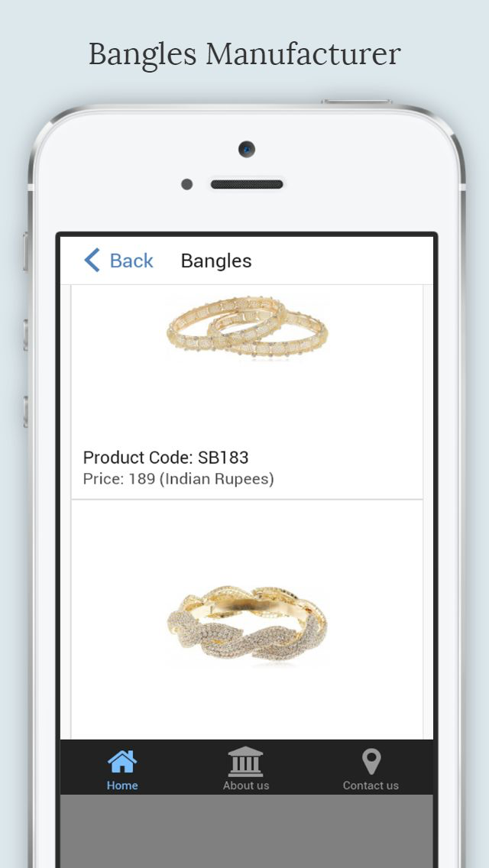Switch to the Home tab label
This screenshot has width=489, height=868.
coord(122,785)
